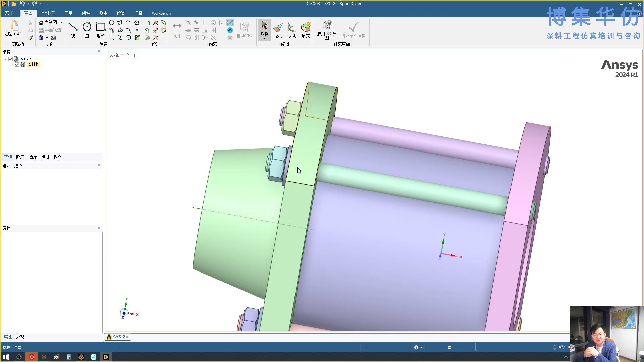
Task: Open the 主视图 home view dropdown
Action: pos(61,23)
